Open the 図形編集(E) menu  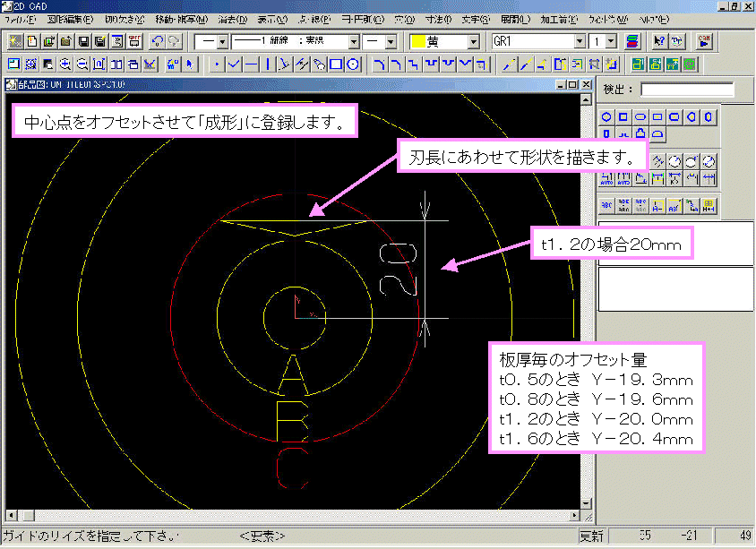point(71,20)
